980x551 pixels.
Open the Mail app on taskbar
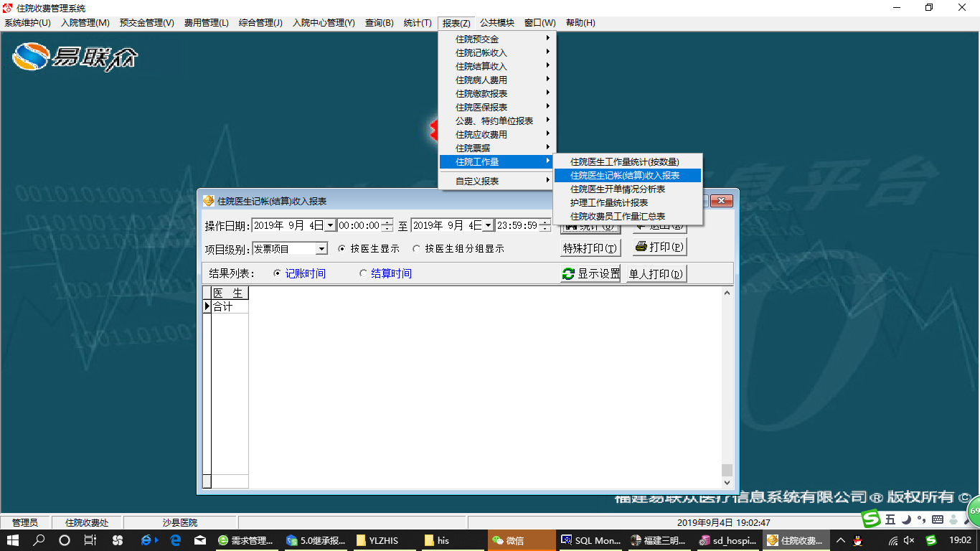(x=201, y=540)
